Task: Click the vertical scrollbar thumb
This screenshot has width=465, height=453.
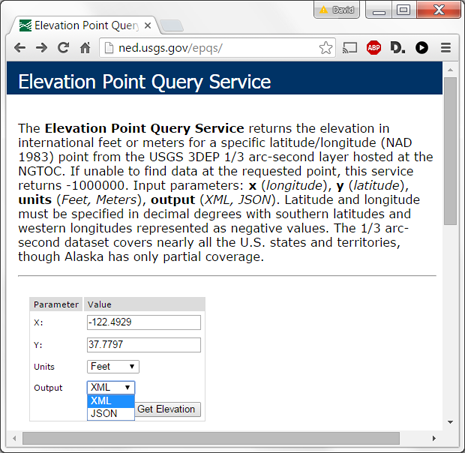Action: 450,151
